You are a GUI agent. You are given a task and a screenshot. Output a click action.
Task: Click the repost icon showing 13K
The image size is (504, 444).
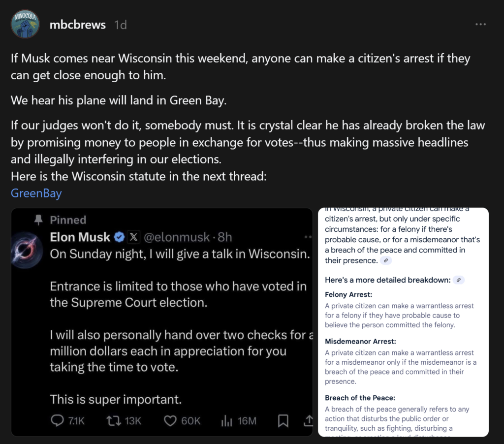(114, 420)
